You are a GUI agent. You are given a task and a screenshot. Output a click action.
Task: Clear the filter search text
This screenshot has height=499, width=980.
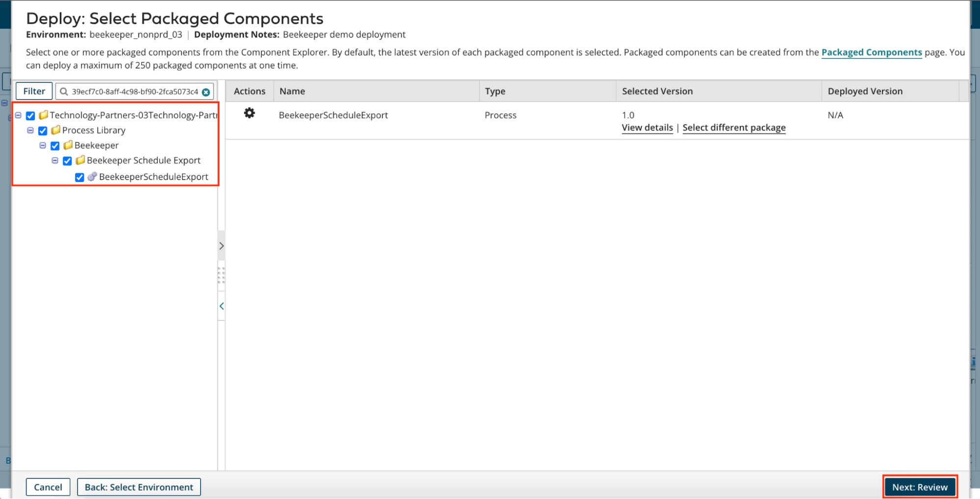point(206,92)
